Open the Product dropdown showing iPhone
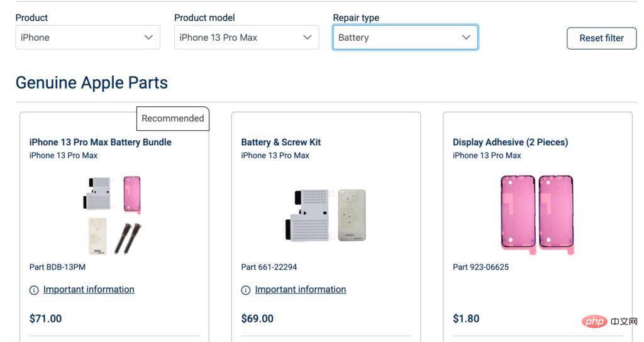Screen dimensions: 644x342 [87, 38]
